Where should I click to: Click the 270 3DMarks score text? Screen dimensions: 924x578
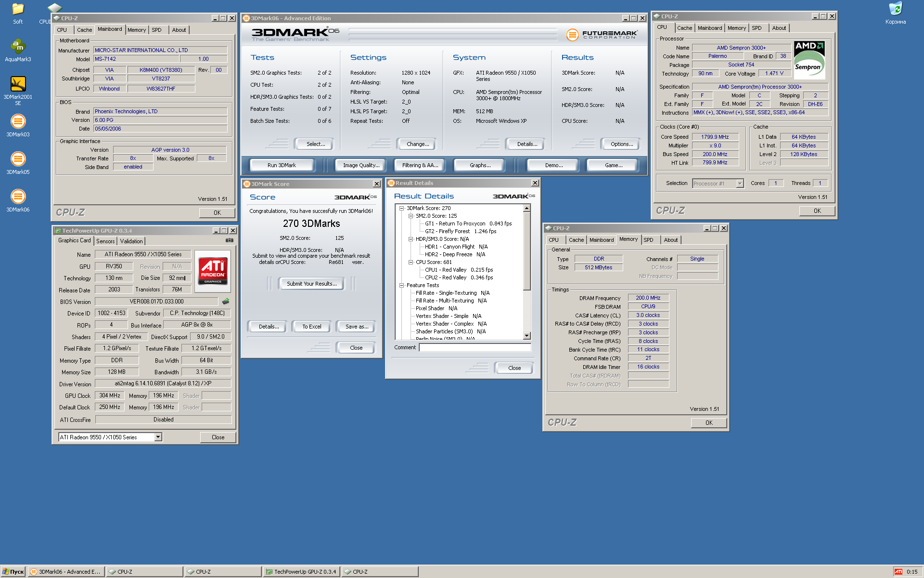pyautogui.click(x=311, y=223)
